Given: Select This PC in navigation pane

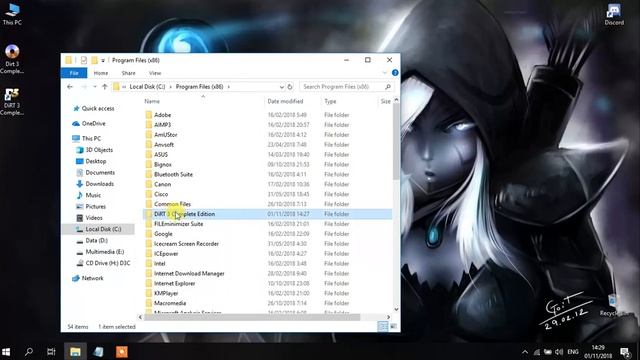Looking at the screenshot, I should [x=91, y=138].
